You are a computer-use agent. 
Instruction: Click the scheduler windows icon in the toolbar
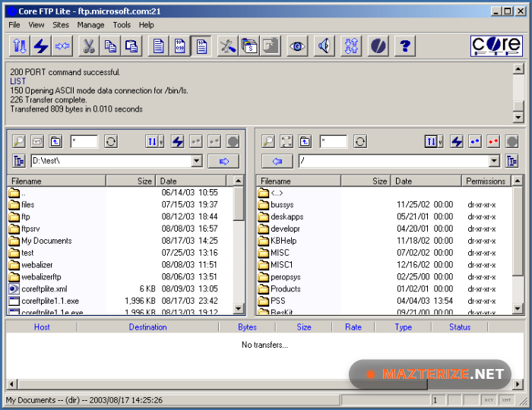click(249, 46)
